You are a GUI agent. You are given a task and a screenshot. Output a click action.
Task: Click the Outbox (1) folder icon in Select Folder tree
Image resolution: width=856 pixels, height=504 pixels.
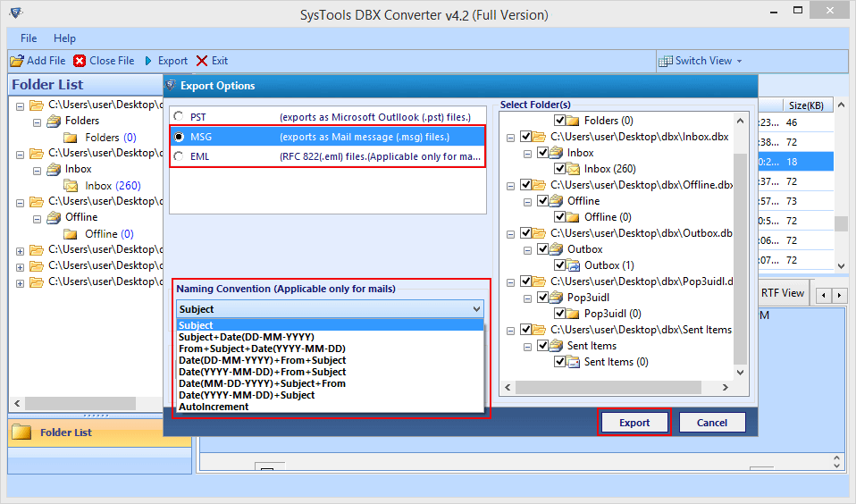[574, 265]
